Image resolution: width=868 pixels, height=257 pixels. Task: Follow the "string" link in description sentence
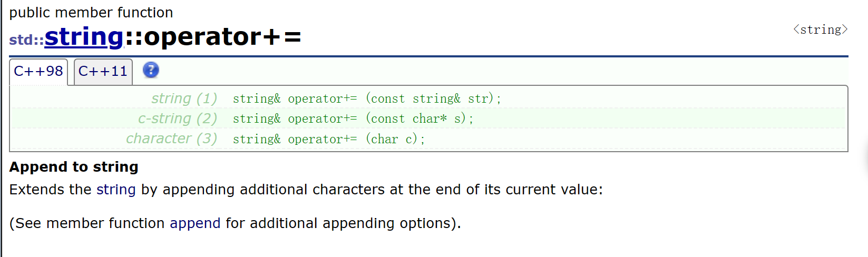point(116,190)
